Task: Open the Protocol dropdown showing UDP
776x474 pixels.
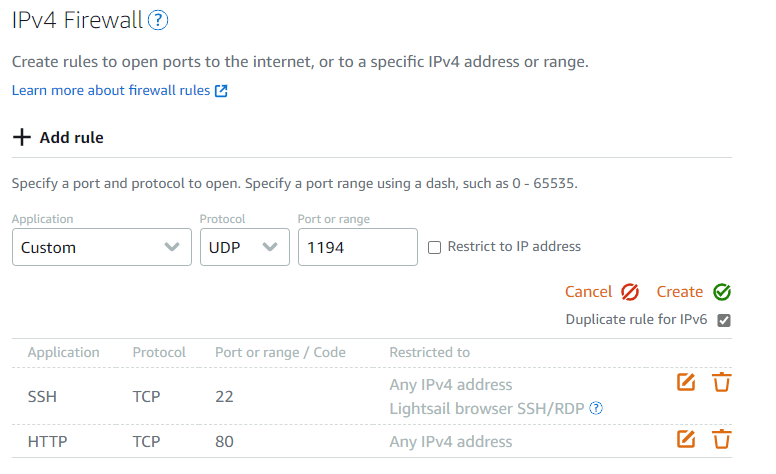Action: coord(244,247)
